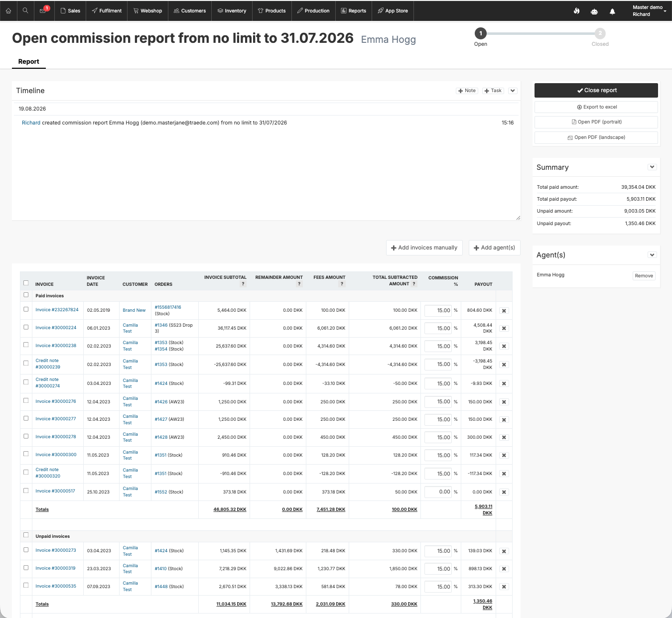Remove invoice #30000517 row with X
This screenshot has height=618, width=672.
pyautogui.click(x=504, y=493)
